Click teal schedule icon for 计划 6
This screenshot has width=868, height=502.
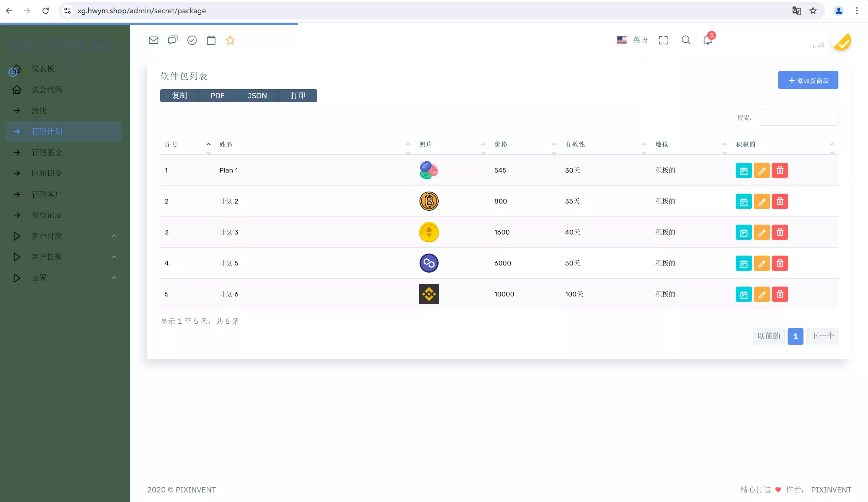tap(744, 294)
